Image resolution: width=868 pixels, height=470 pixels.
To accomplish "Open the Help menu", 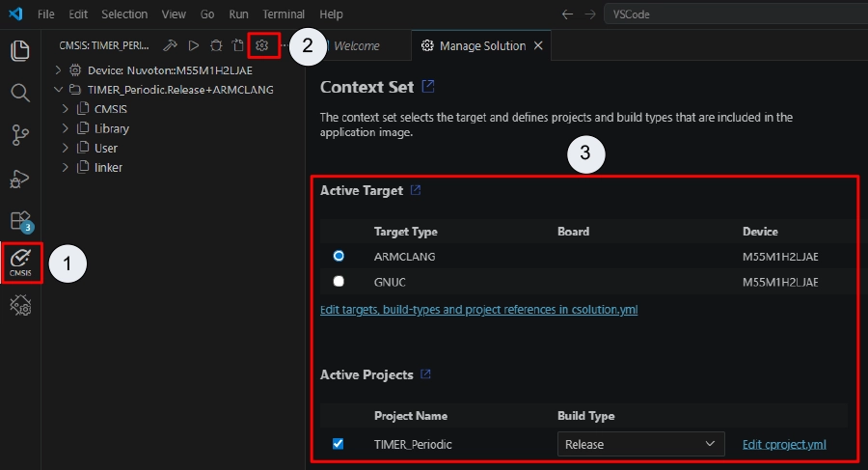I will tap(331, 14).
